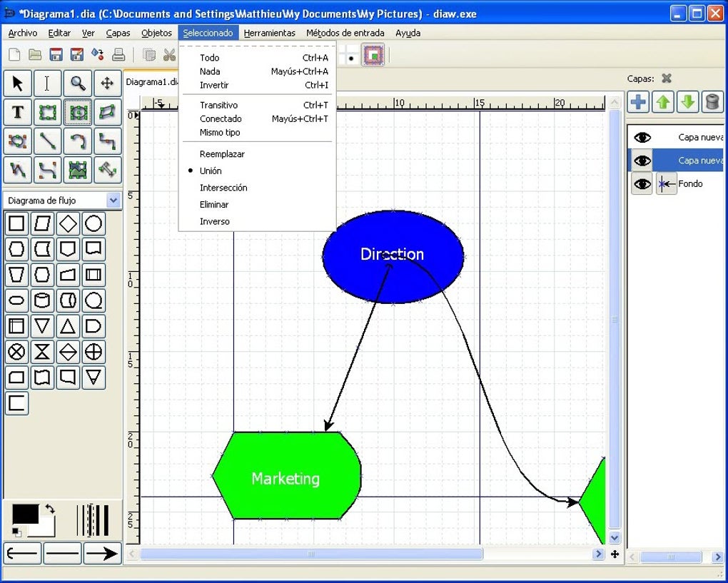Select the Diamond flowchart shape
The width and height of the screenshot is (728, 583).
click(x=66, y=223)
